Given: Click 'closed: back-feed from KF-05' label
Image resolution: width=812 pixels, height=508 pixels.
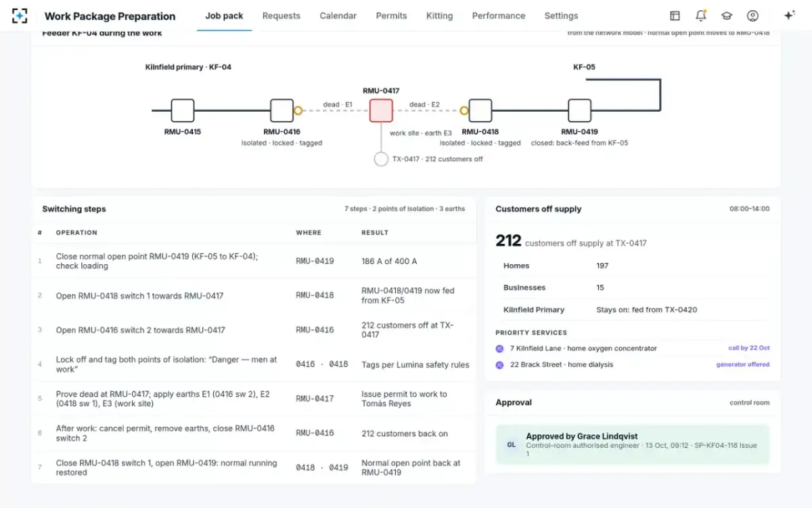Looking at the screenshot, I should point(579,143).
